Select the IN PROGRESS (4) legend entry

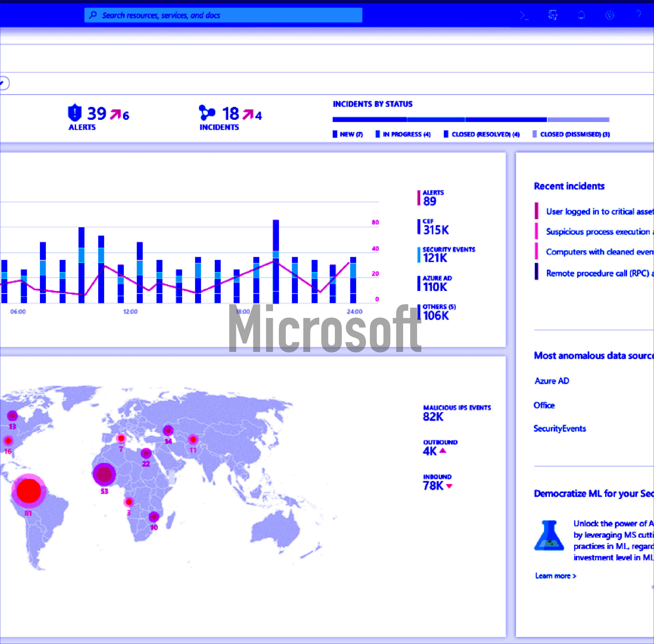(x=403, y=134)
